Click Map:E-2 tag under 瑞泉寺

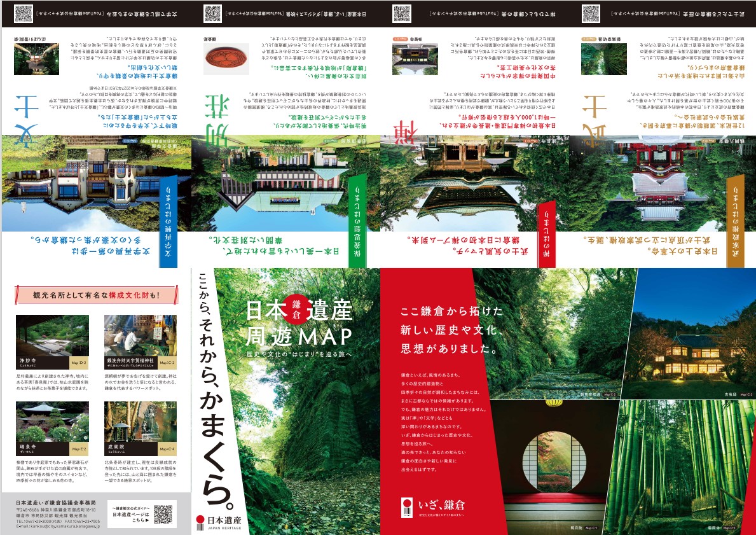(79, 449)
